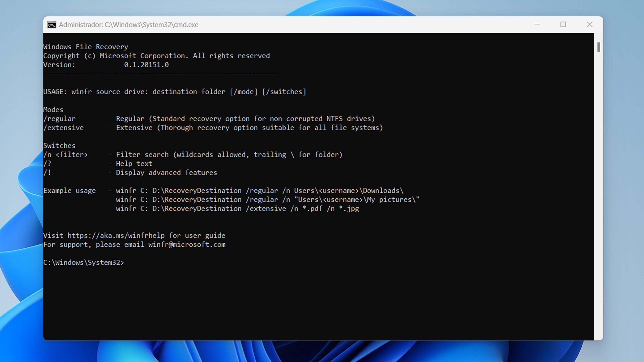Click the '/?' Help text line
Screen dimensions: 644x362
click(x=98, y=164)
